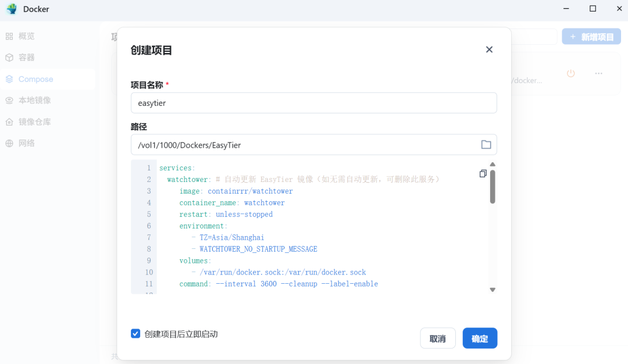Close the 创建项目 dialog
This screenshot has width=628, height=364.
(489, 49)
